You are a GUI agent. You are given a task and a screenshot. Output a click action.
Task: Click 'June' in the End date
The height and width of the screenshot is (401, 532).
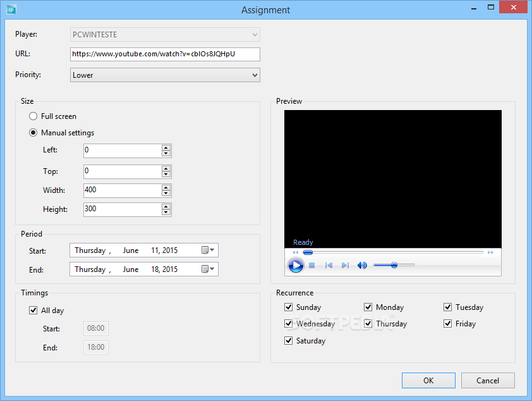pos(131,269)
